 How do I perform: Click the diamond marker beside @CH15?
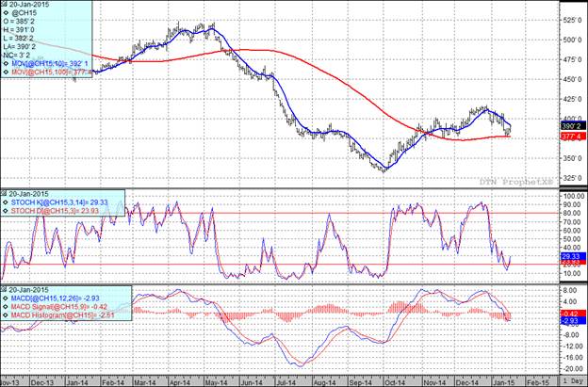(x=7, y=13)
